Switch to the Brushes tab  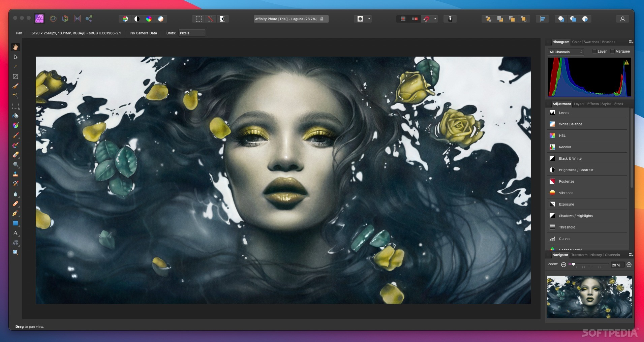609,42
